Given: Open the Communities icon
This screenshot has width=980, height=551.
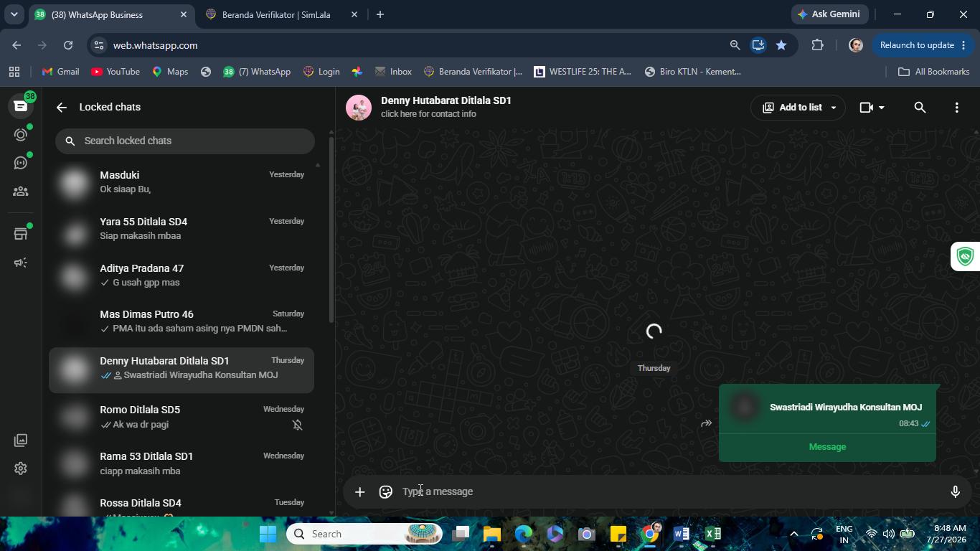Looking at the screenshot, I should [21, 192].
